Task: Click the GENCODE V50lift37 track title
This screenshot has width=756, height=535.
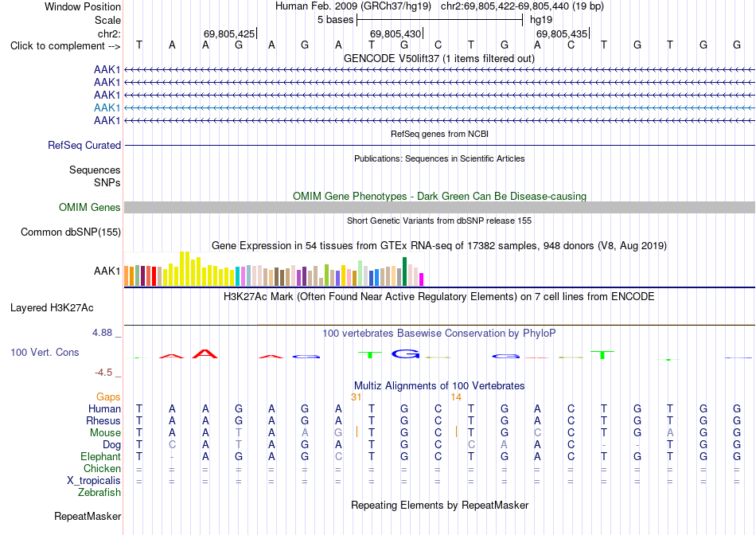Action: 439,58
